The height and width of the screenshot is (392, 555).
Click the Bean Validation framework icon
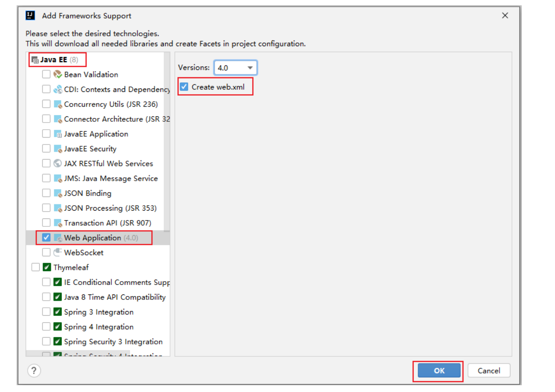click(58, 74)
